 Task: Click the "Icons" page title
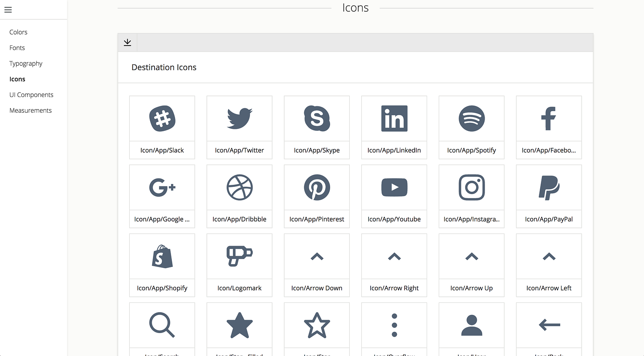click(355, 8)
